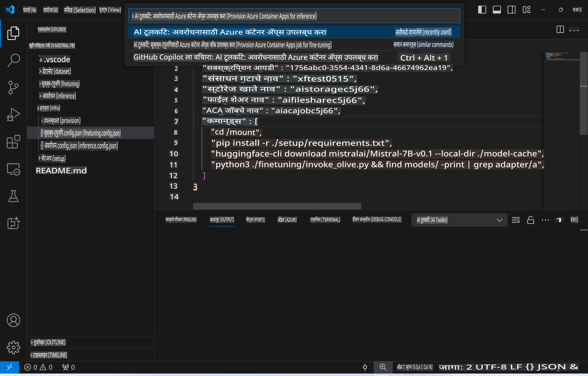Viewport: 588px width, 376px height.
Task: Open the Testing flask icon
Action: [13, 196]
